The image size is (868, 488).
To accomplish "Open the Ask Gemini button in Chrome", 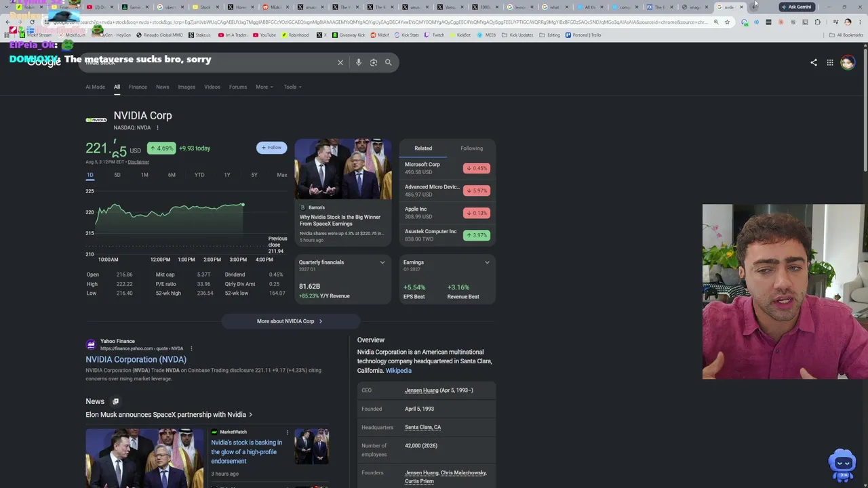I will point(796,7).
